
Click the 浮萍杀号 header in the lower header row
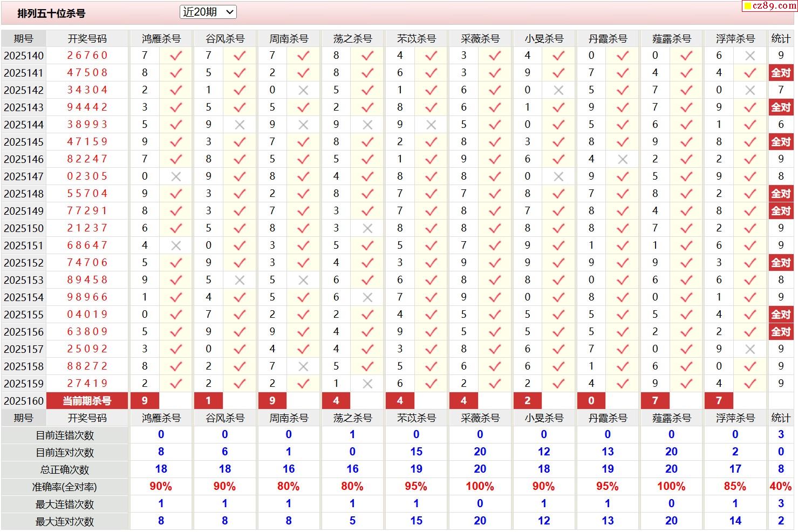735,418
